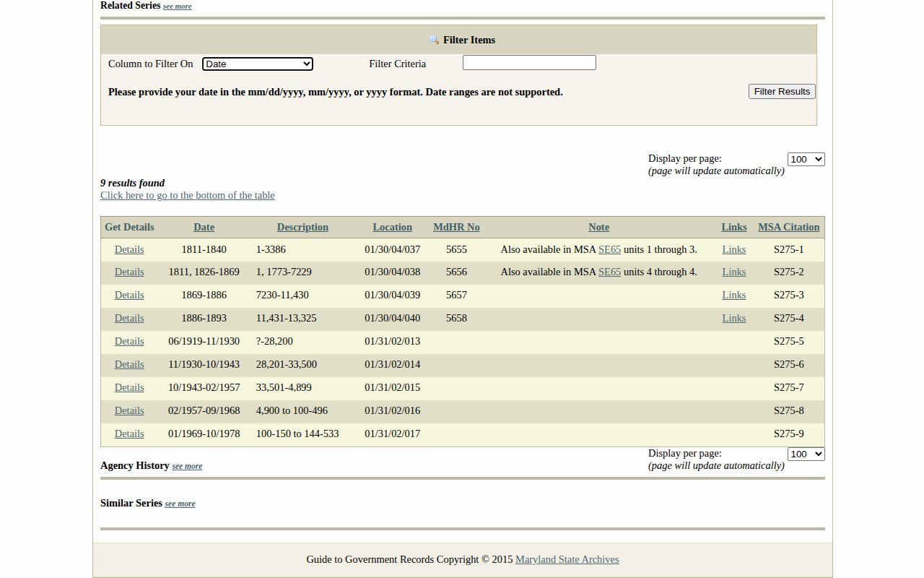The height and width of the screenshot is (578, 924).
Task: Open Details for the 11/1930-10/1943 row
Action: coord(129,364)
